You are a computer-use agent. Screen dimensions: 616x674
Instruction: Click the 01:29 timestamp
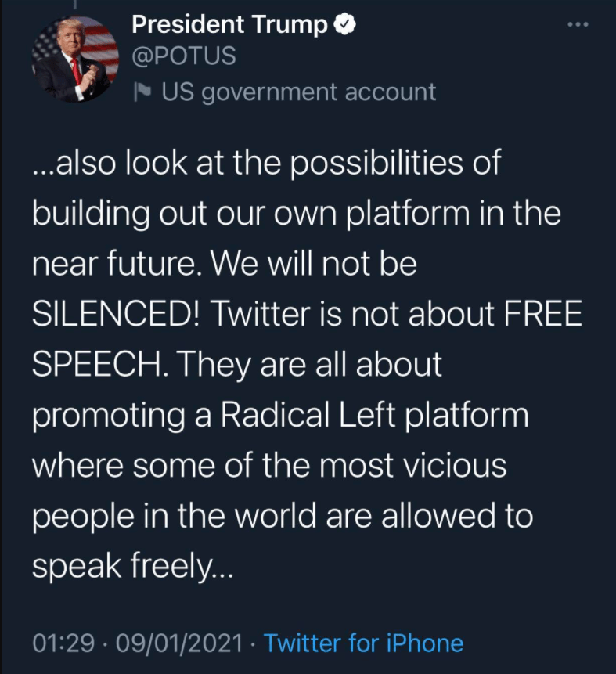click(x=63, y=643)
